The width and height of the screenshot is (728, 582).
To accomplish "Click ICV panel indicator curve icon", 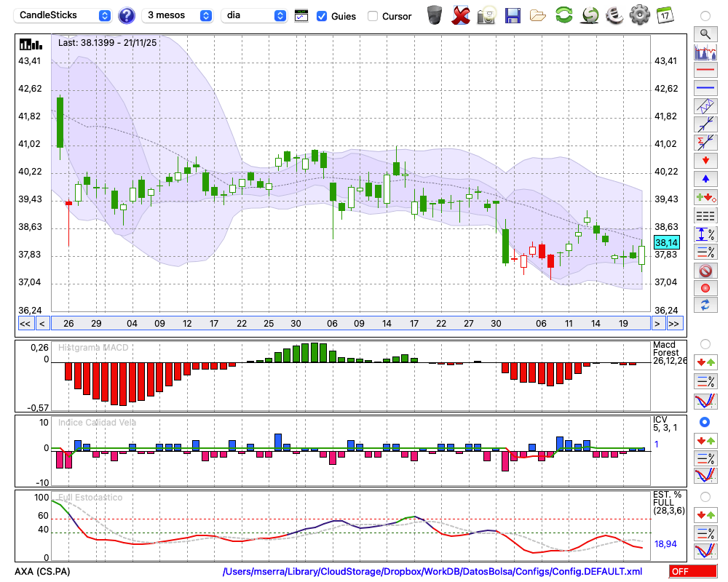I will point(705,476).
